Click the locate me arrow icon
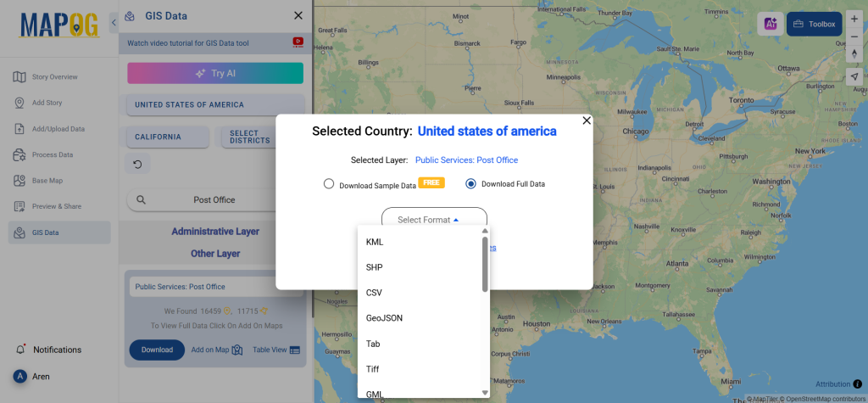Image resolution: width=868 pixels, height=403 pixels. pyautogui.click(x=854, y=76)
